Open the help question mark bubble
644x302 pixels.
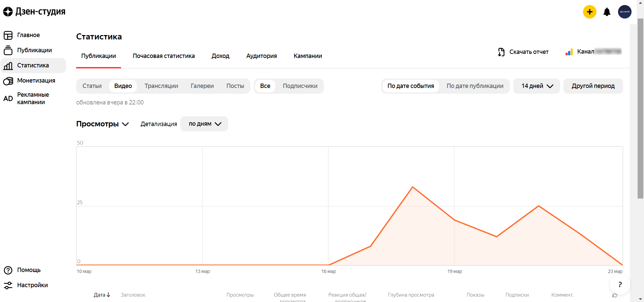[619, 284]
